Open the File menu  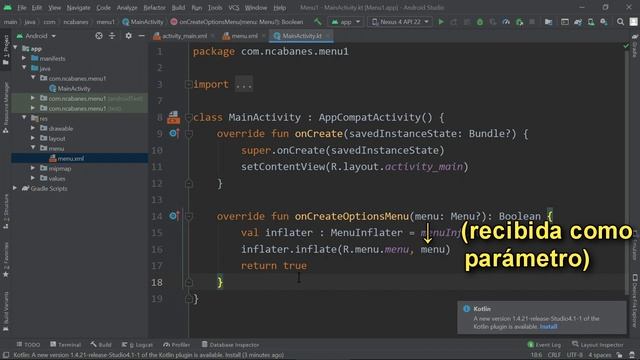coord(22,7)
